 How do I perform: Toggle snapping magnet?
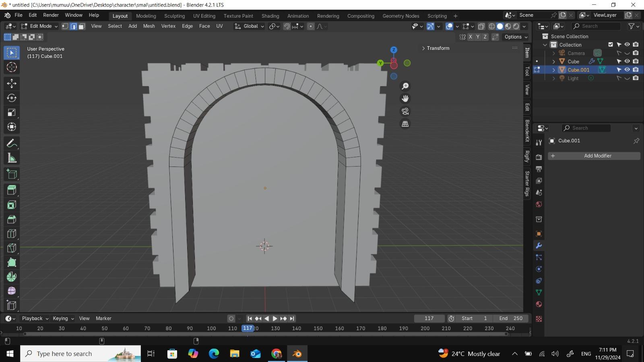(287, 26)
